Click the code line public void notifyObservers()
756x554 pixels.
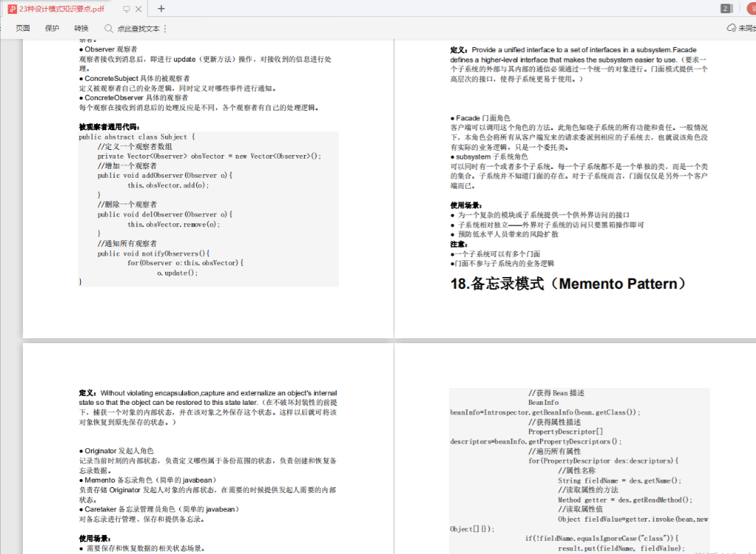click(x=154, y=253)
